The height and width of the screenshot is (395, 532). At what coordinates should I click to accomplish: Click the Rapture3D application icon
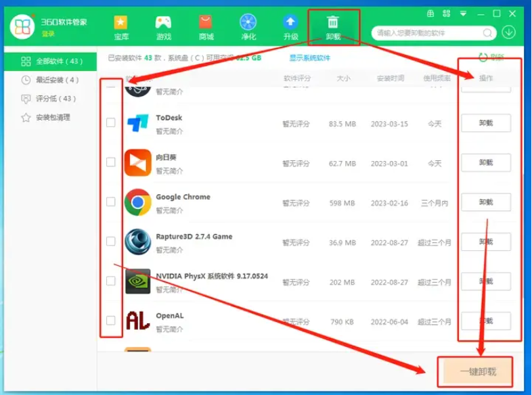point(138,241)
